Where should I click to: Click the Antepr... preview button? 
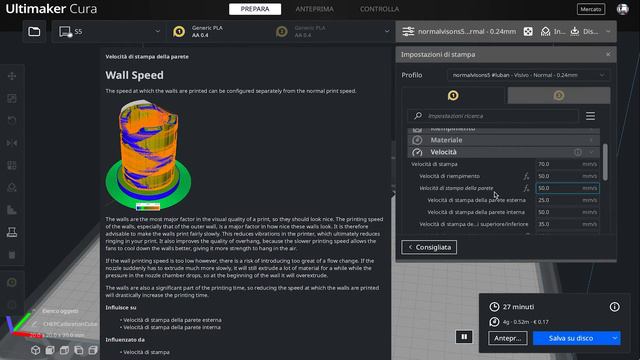507,338
